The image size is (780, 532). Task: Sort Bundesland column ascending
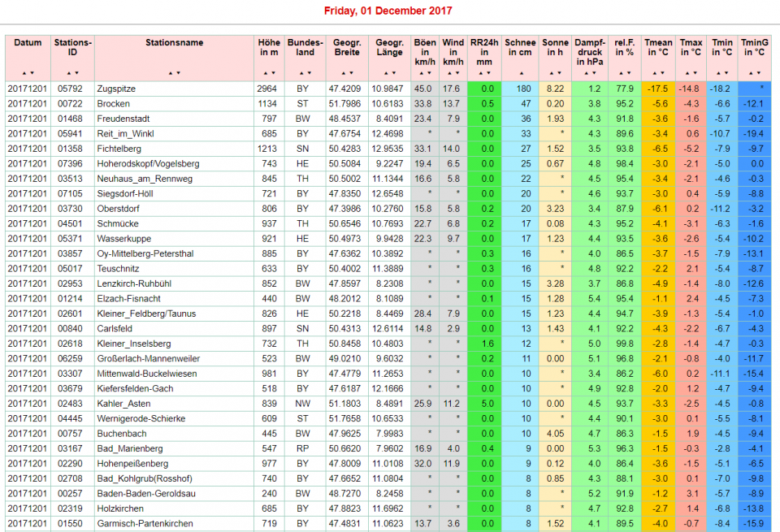[x=301, y=73]
